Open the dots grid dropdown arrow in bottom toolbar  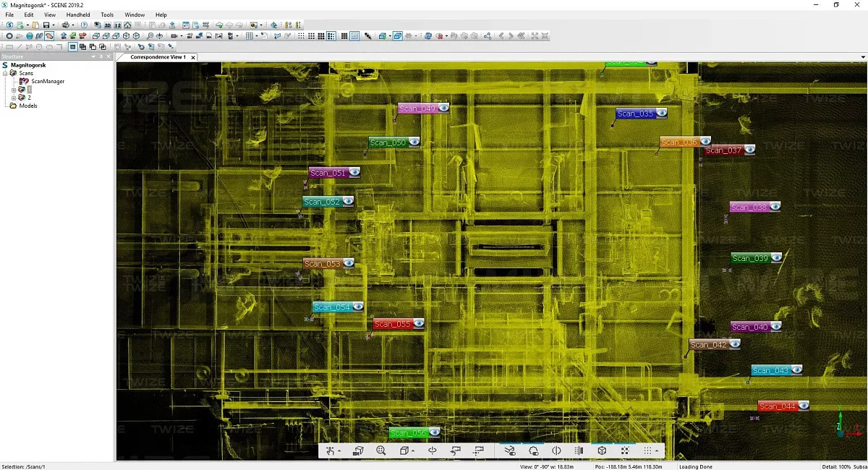tap(657, 451)
